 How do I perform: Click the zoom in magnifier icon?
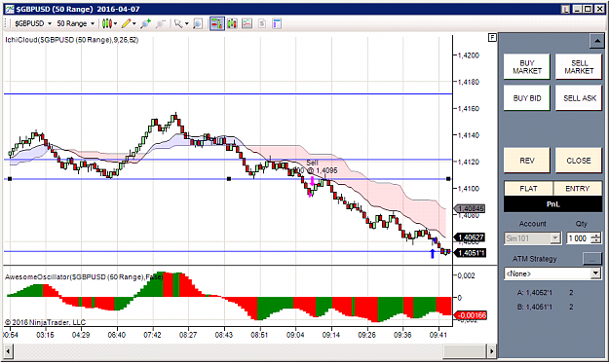(x=145, y=23)
